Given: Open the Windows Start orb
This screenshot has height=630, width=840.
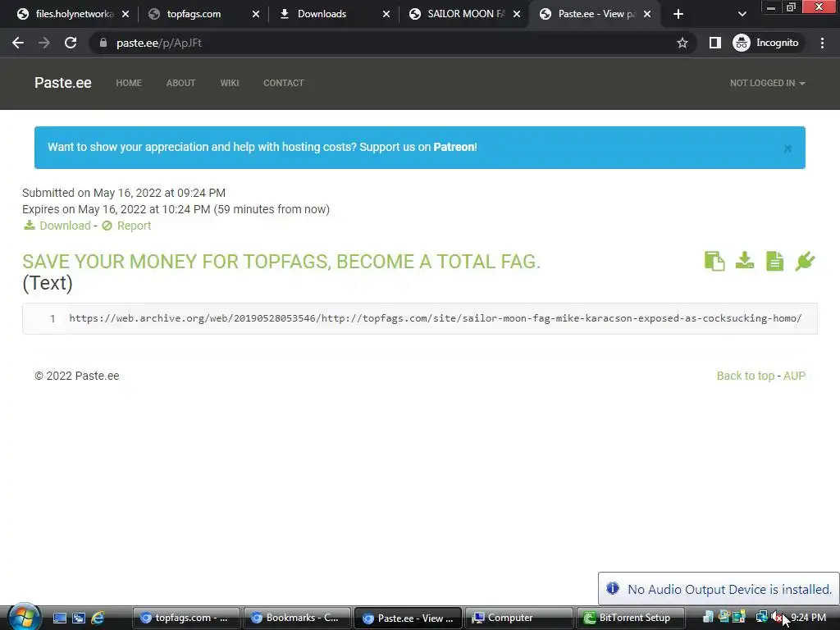Looking at the screenshot, I should point(24,617).
